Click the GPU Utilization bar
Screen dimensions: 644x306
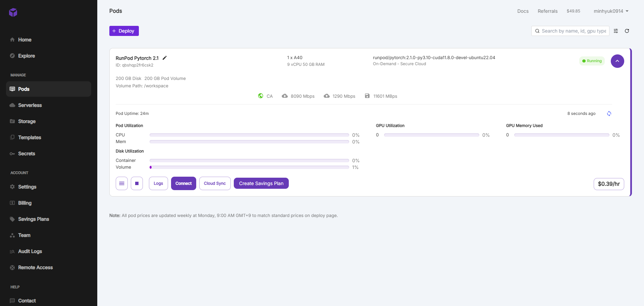tap(431, 135)
